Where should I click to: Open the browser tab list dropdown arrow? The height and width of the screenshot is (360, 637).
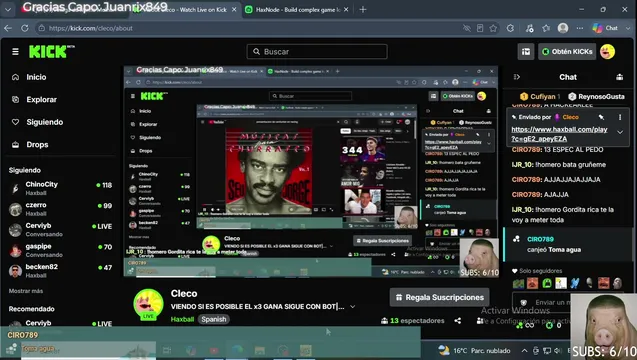tap(8, 9)
